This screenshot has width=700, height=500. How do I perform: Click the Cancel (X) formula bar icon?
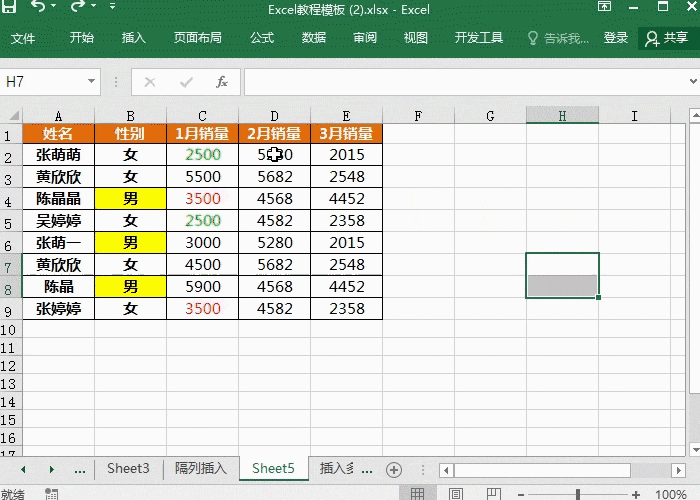click(150, 82)
